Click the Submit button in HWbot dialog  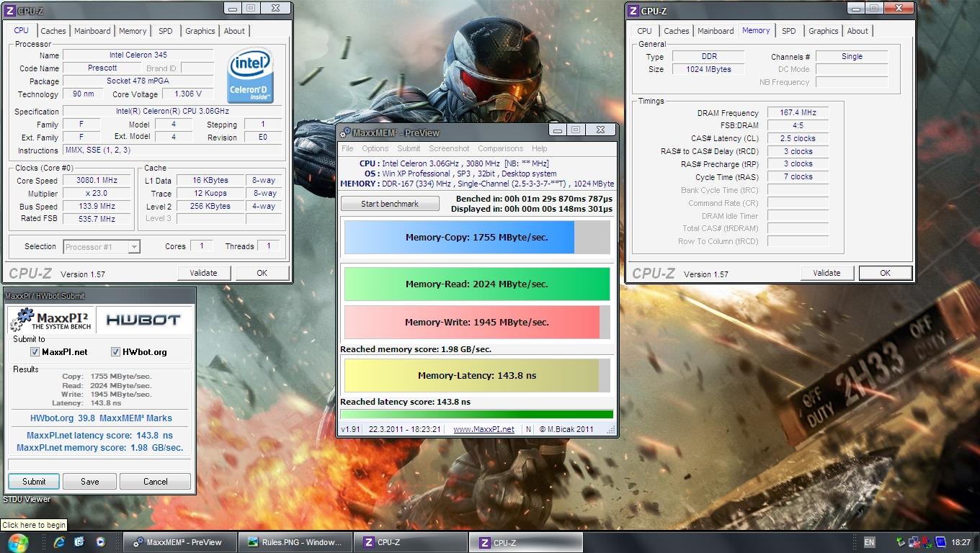[34, 482]
